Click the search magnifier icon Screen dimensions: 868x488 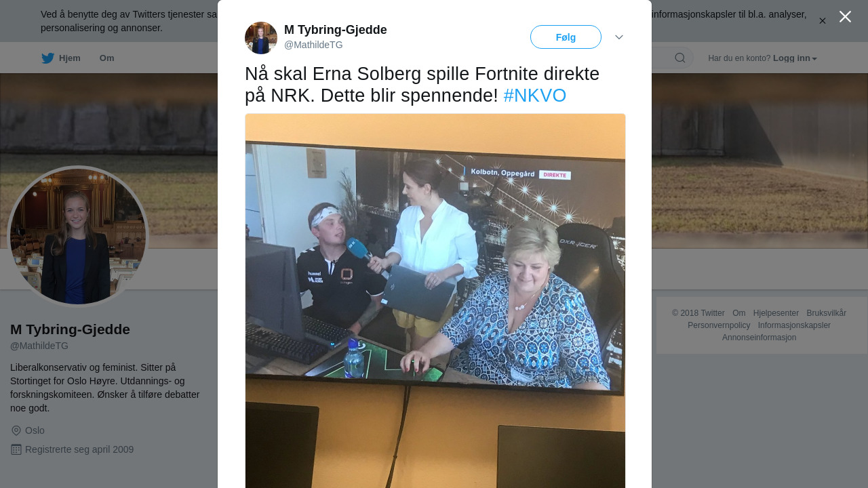680,58
